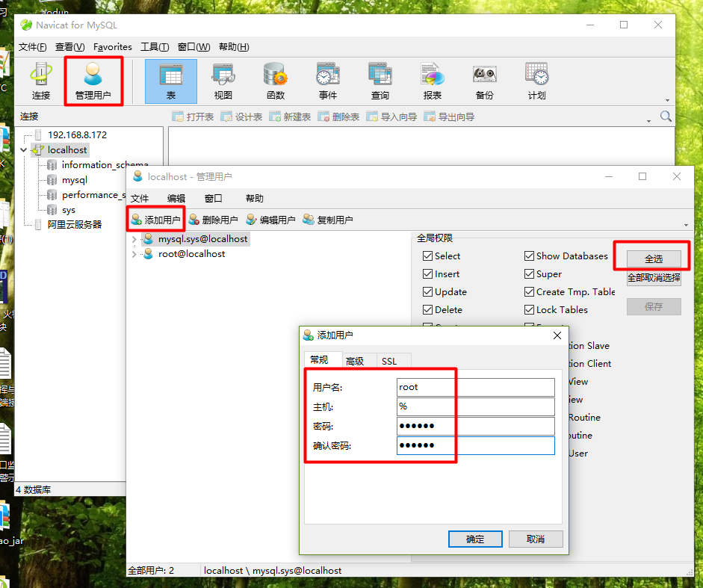Screen dimensions: 703x588
Task: Click 打开表 open table toolbar item
Action: coord(193,117)
